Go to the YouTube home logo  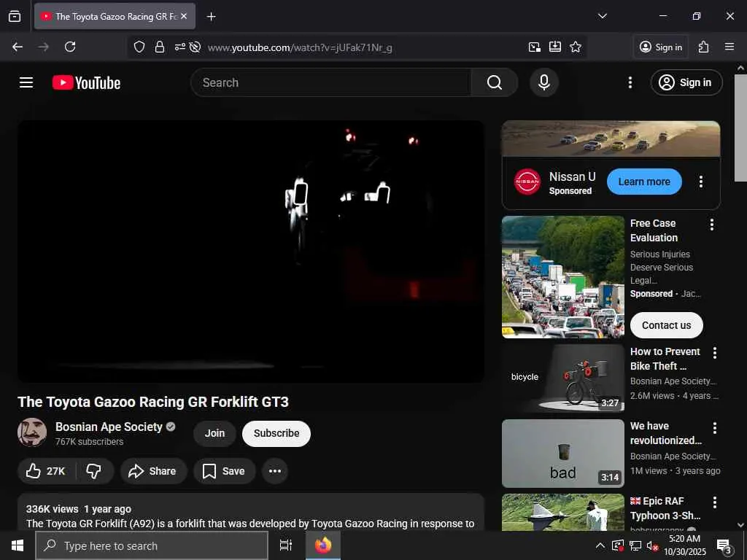click(86, 83)
